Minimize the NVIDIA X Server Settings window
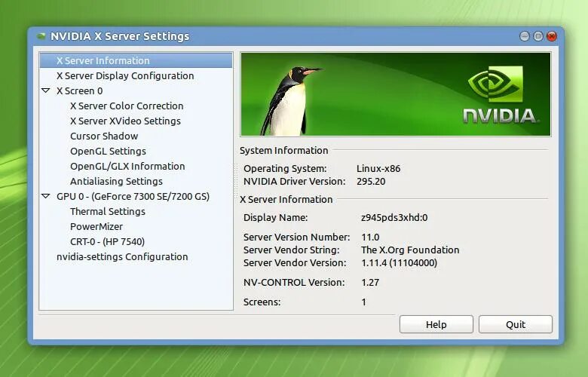The width and height of the screenshot is (588, 377). point(525,36)
